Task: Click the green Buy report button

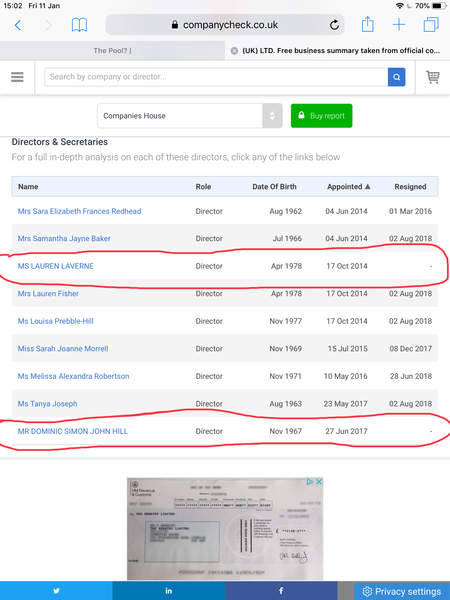Action: [321, 116]
